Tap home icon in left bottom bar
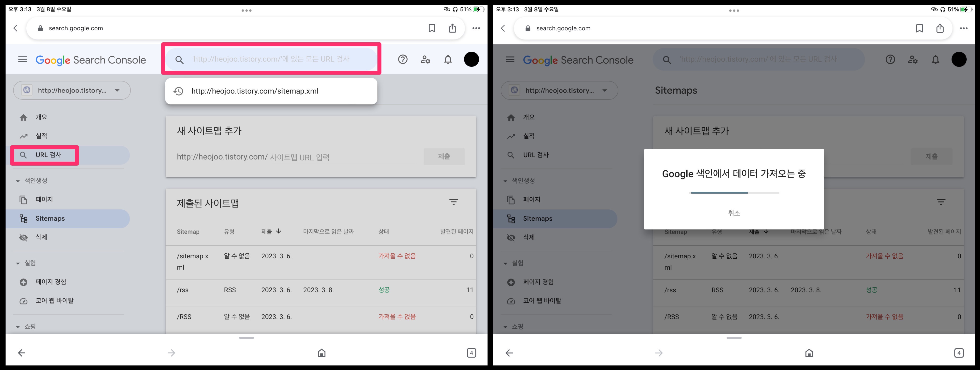 click(321, 353)
